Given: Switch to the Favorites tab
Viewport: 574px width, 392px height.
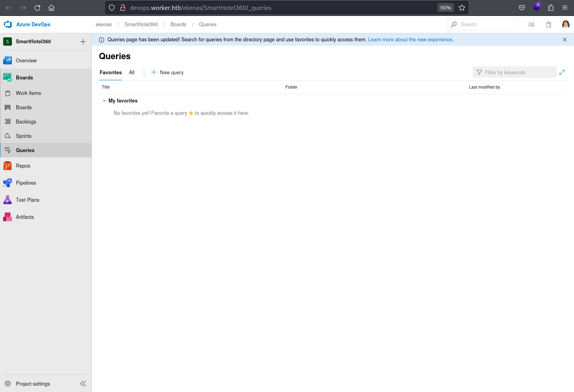Looking at the screenshot, I should click(x=111, y=72).
